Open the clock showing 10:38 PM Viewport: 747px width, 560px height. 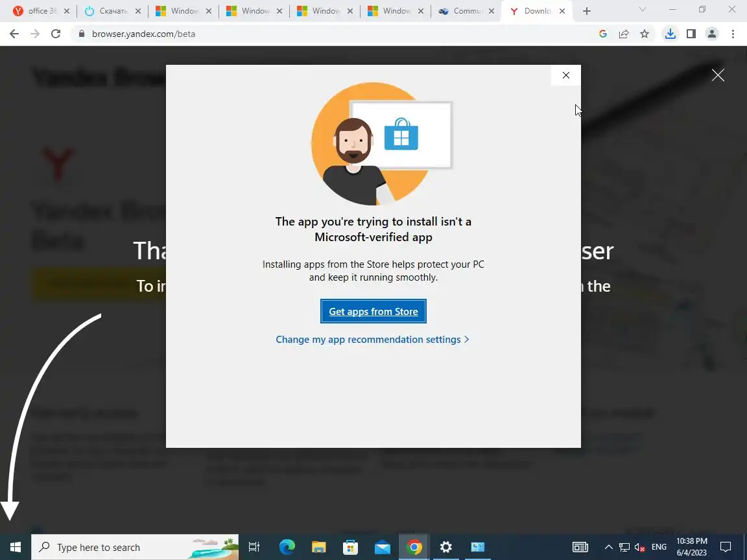(x=692, y=547)
